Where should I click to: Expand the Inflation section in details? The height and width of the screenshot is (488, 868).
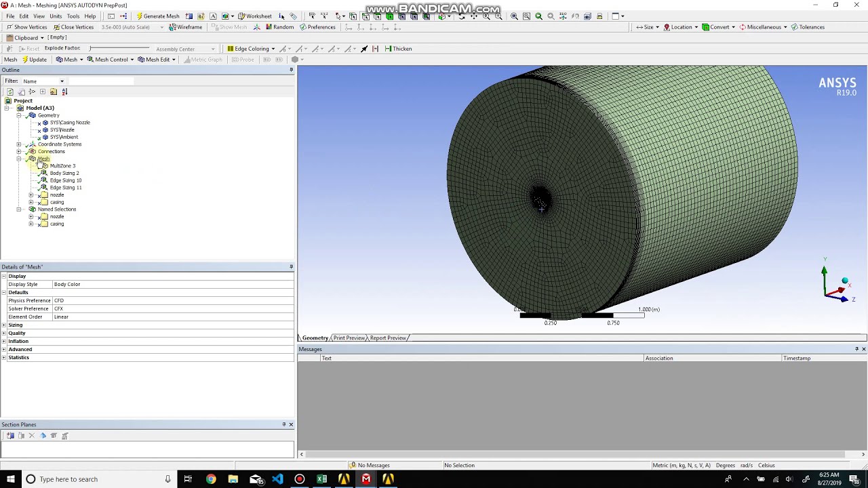[4, 342]
